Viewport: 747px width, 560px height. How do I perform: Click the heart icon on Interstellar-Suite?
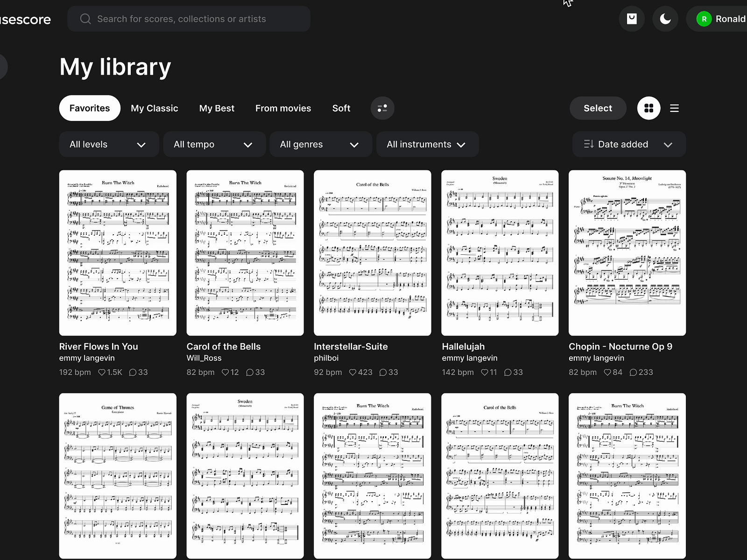click(x=353, y=372)
